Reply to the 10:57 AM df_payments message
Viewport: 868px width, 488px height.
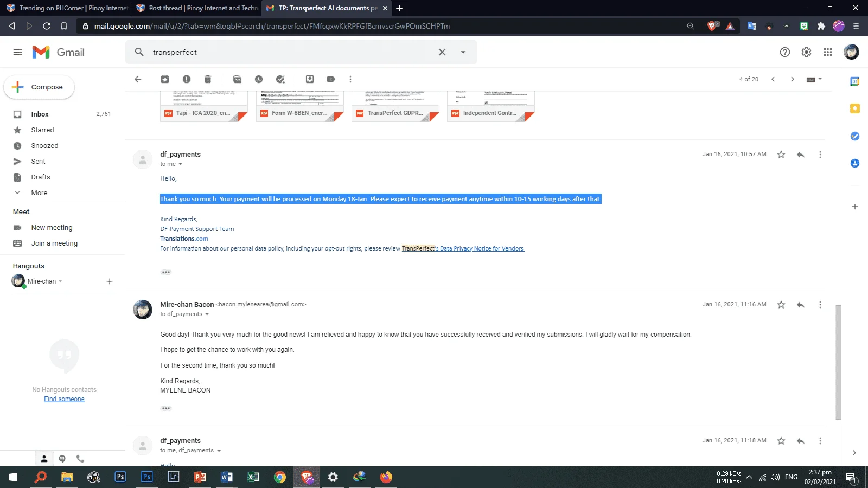point(801,155)
